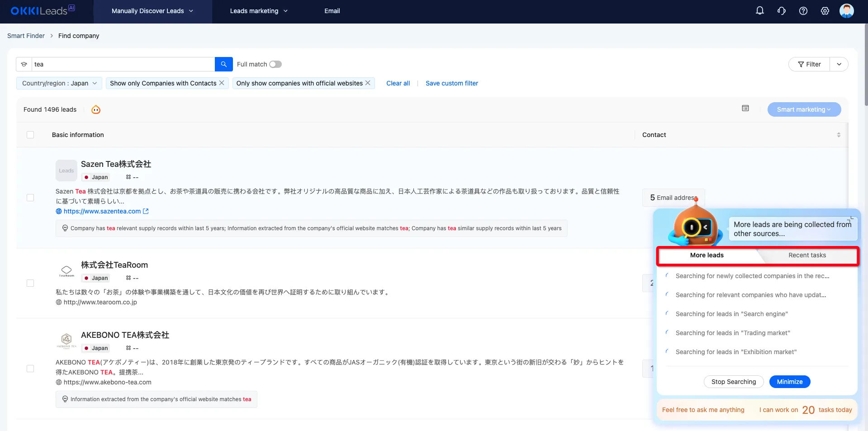Screen dimensions: 868x431
Task: Click Searching for leads in "Trading market"
Action: click(x=733, y=333)
